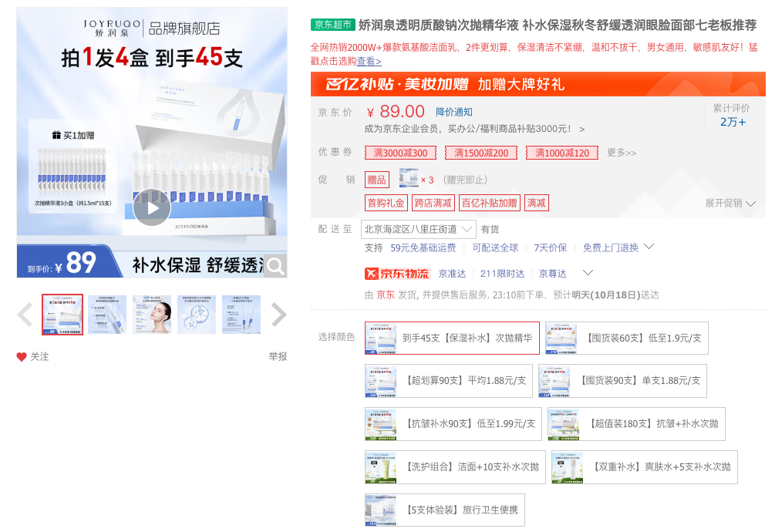This screenshot has width=775, height=532.
Task: Expand 展开促销 promotions
Action: (730, 203)
